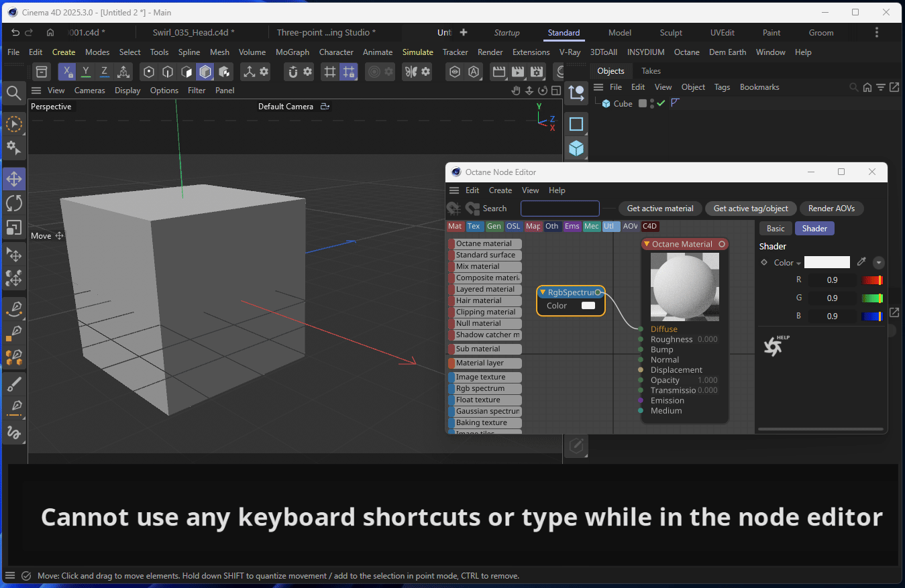Activate the Live Selection tool

(x=14, y=124)
